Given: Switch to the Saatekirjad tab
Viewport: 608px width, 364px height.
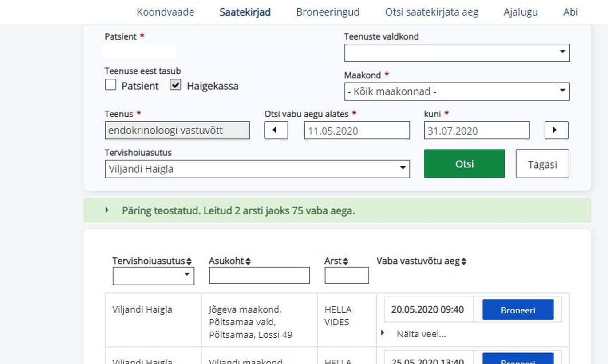Looking at the screenshot, I should [245, 12].
